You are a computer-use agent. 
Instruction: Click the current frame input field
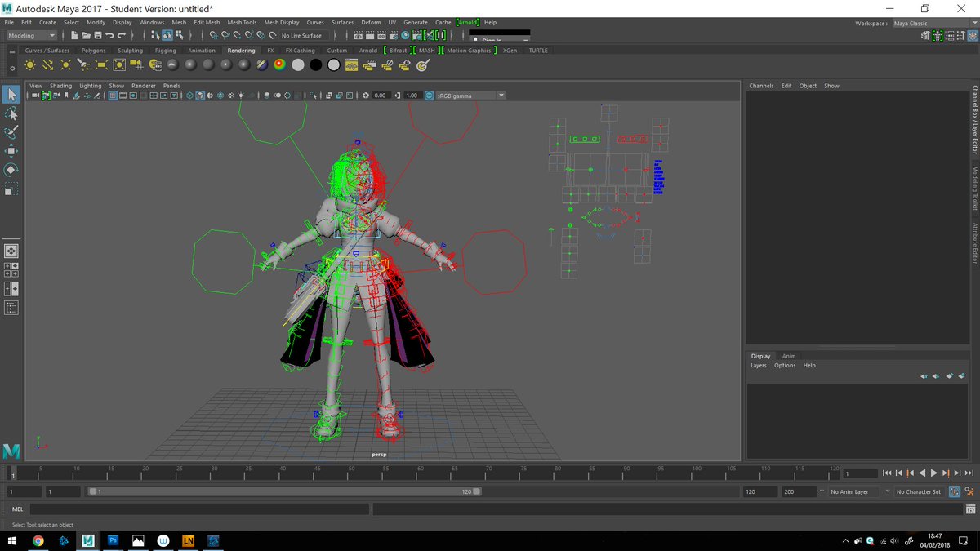tap(859, 473)
